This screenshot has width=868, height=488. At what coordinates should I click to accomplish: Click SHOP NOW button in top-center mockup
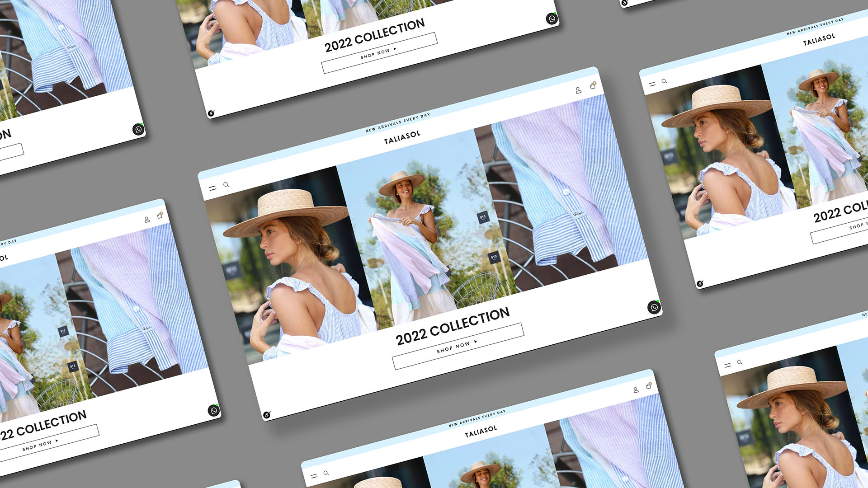tap(379, 53)
